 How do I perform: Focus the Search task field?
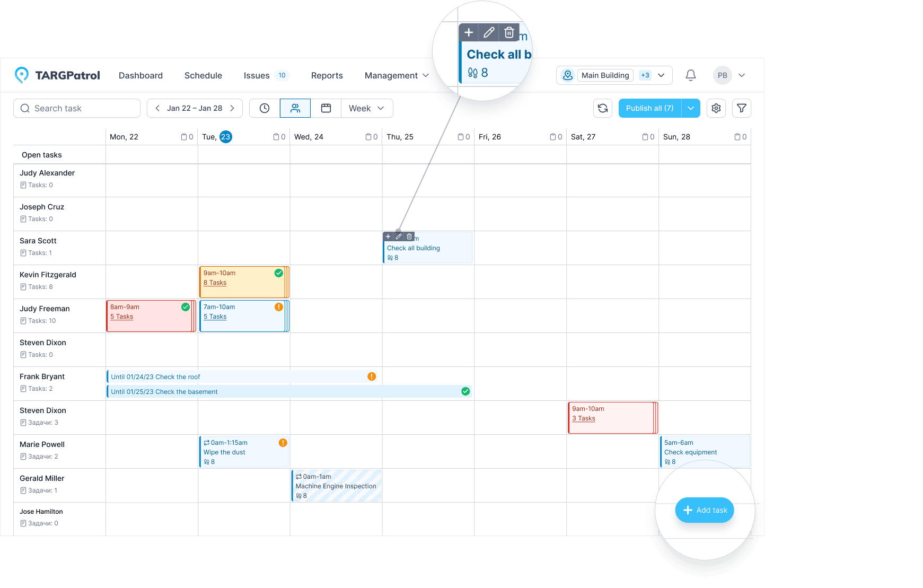(77, 108)
